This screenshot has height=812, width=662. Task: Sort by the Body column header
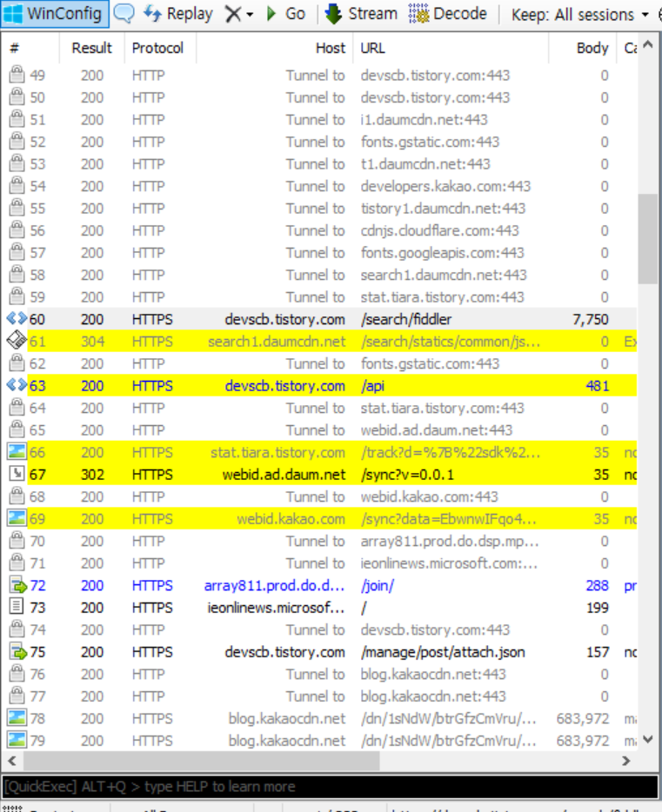(583, 48)
